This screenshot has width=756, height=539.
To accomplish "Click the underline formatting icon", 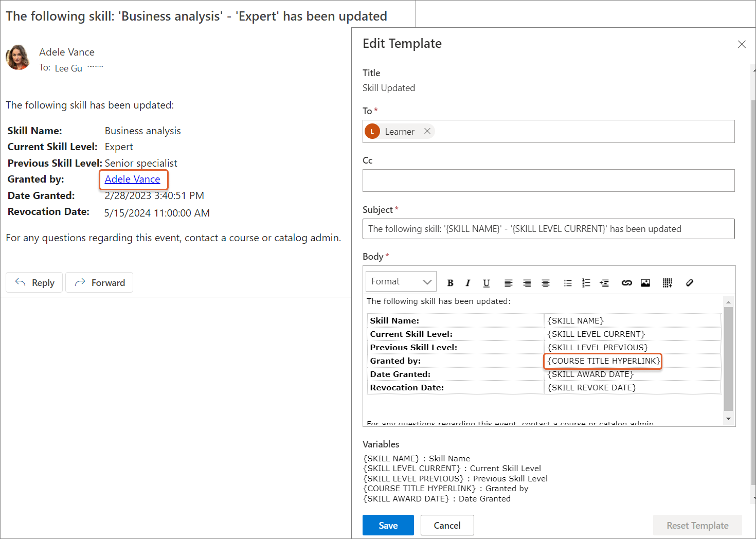I will 487,283.
